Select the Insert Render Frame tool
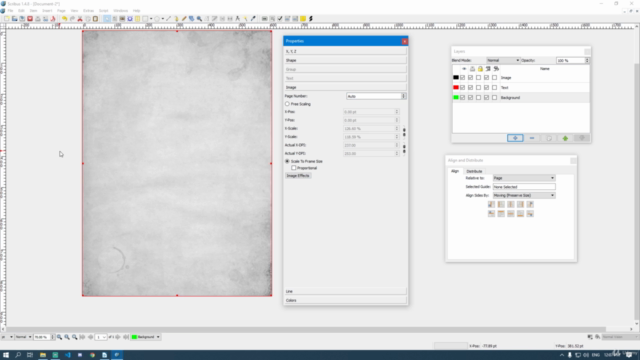 [130, 19]
